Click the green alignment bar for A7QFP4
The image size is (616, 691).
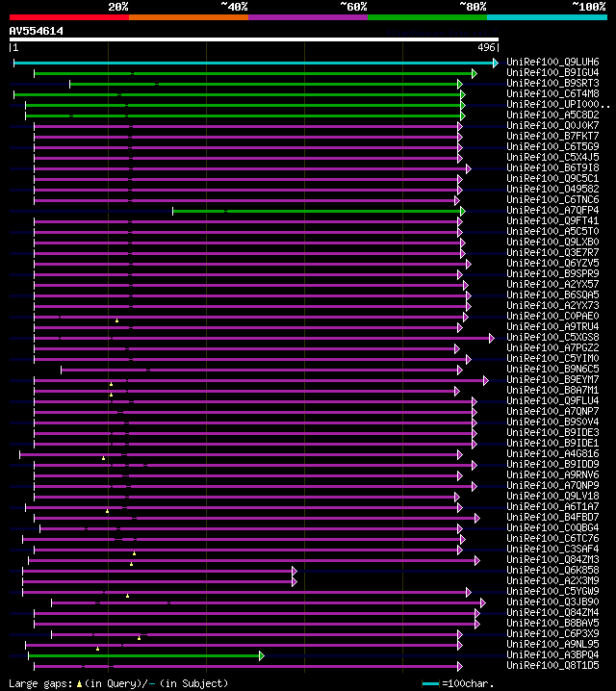[317, 212]
